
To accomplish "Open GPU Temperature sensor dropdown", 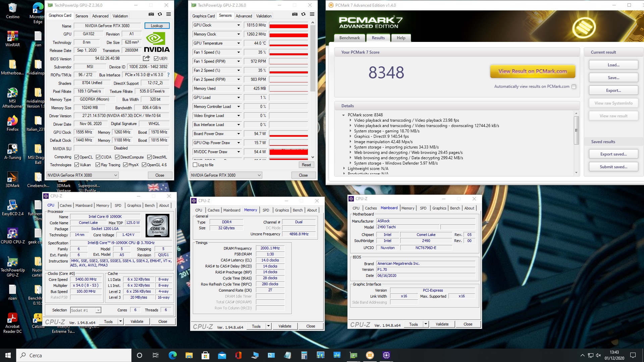I will click(238, 43).
